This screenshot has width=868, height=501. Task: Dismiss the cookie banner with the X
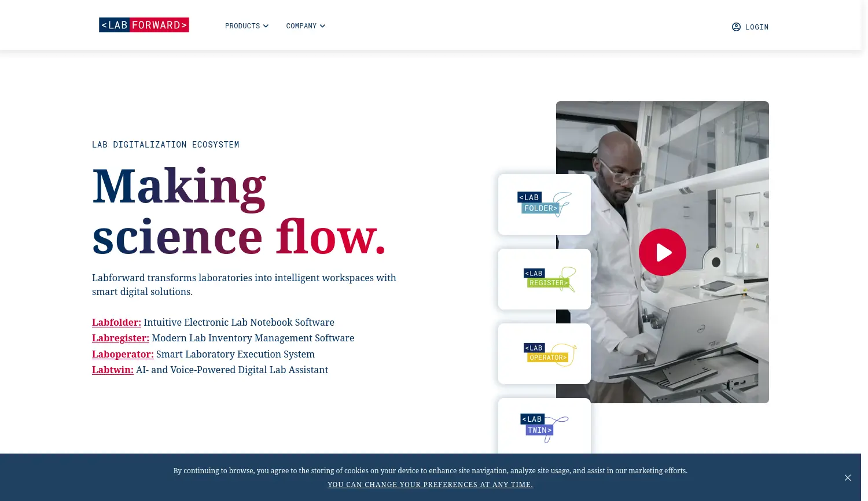[x=848, y=478]
